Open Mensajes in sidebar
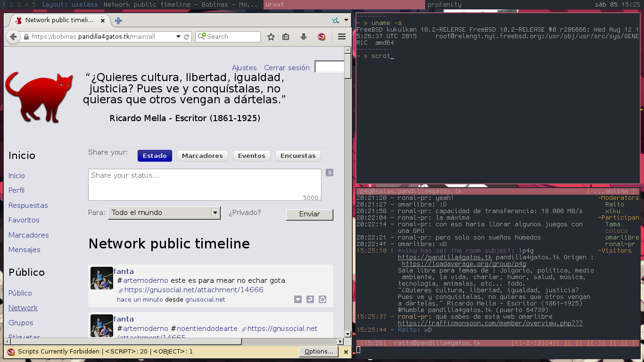Screen dimensions: 644x362 tap(25, 250)
